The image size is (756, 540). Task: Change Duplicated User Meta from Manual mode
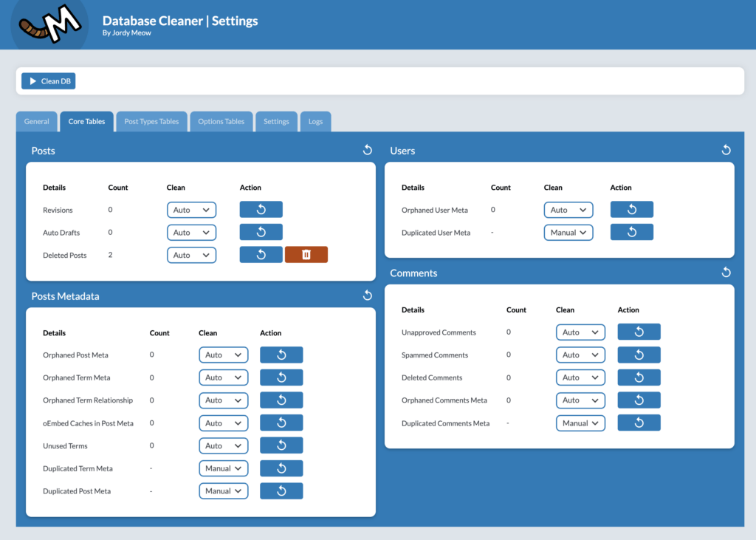click(568, 232)
